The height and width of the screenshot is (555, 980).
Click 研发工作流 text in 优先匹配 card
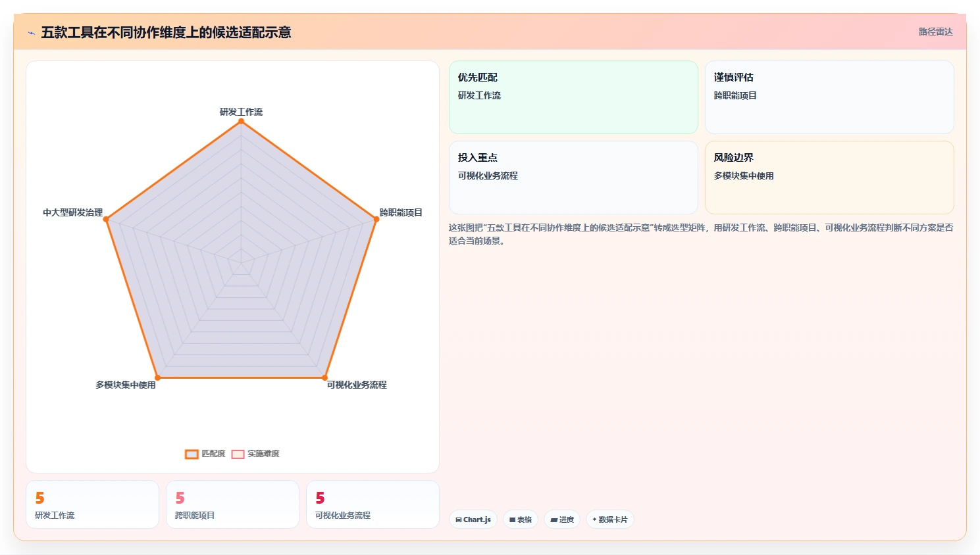[479, 95]
